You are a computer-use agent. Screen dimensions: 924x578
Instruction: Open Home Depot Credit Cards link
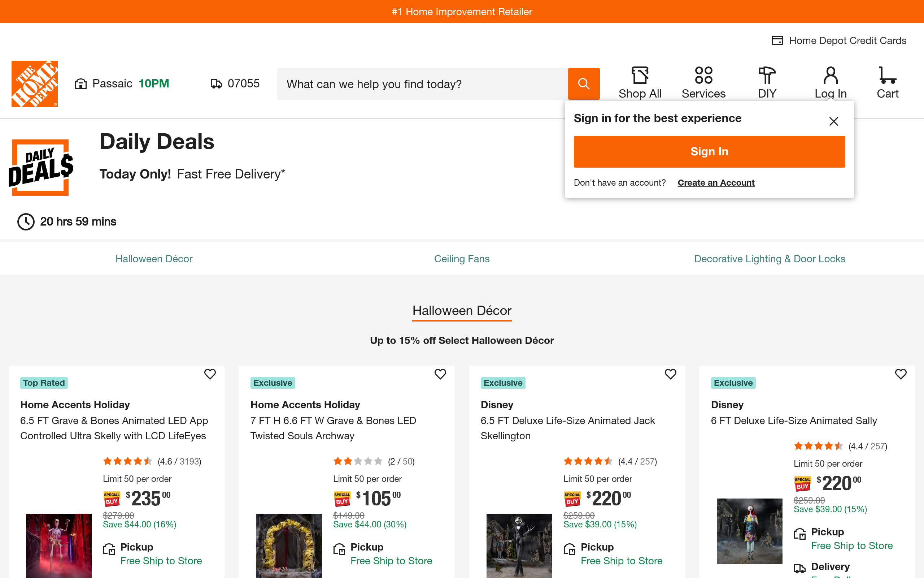(839, 40)
